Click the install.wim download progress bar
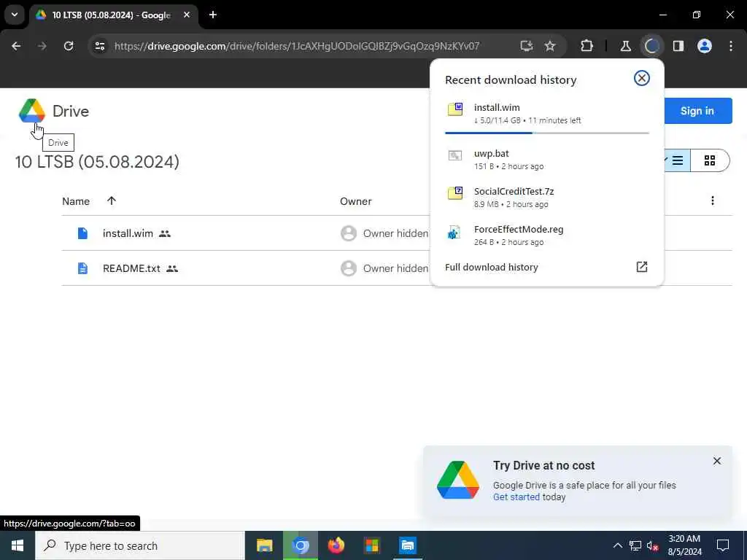Image resolution: width=747 pixels, height=560 pixels. (547, 133)
